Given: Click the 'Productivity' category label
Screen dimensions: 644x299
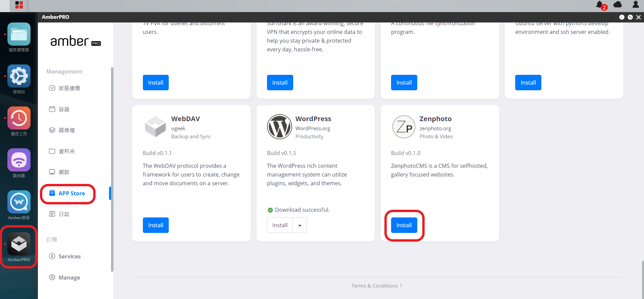Looking at the screenshot, I should [309, 137].
